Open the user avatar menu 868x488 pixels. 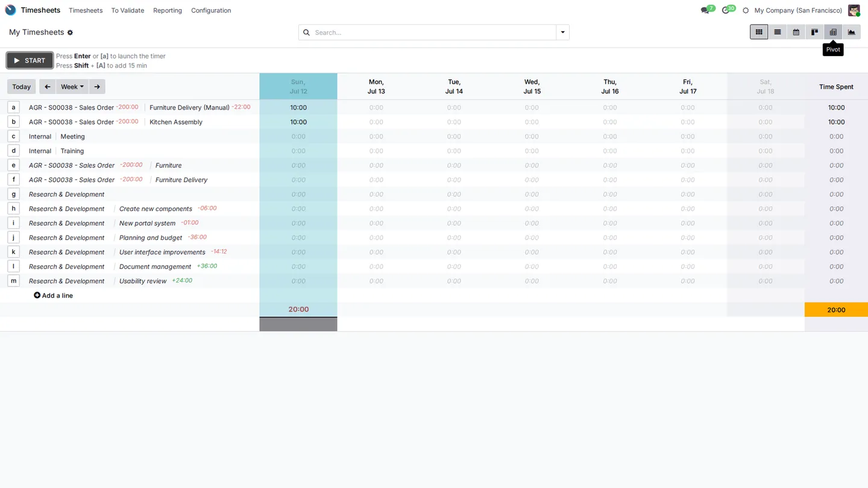(x=854, y=10)
